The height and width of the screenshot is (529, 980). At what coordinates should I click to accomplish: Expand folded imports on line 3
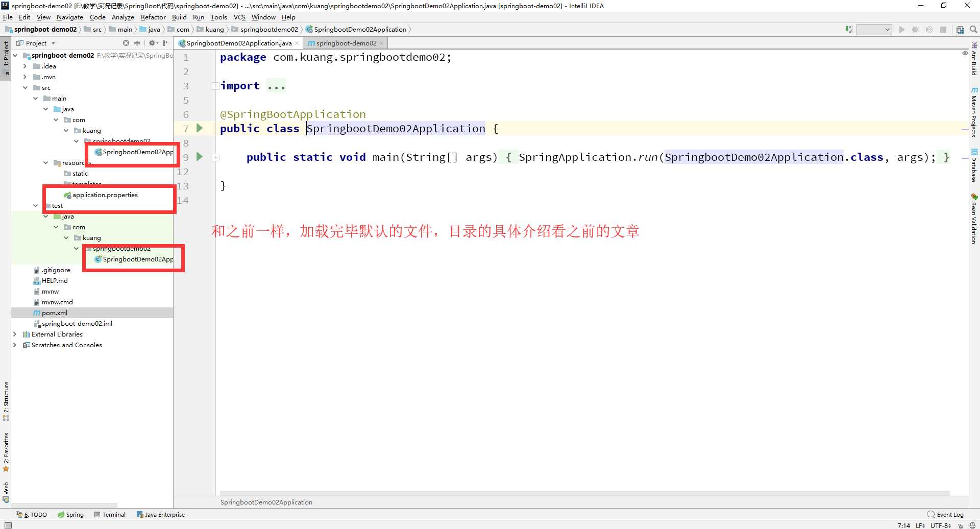[215, 86]
